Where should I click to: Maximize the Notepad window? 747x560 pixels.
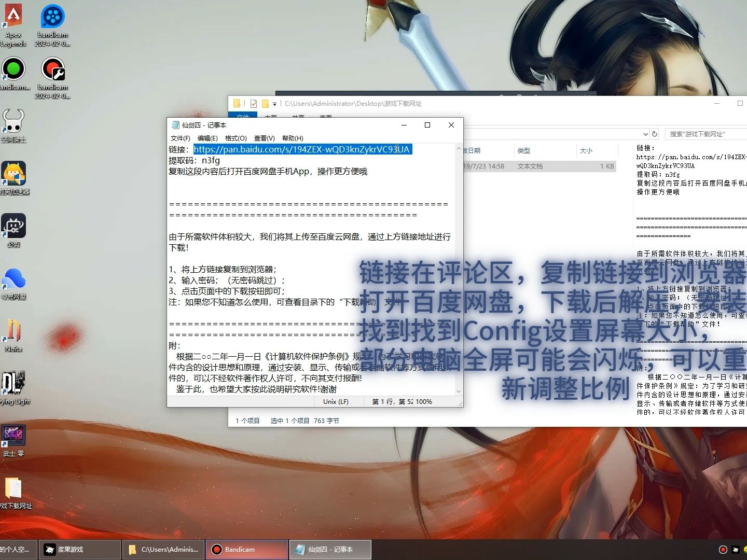[x=427, y=125]
